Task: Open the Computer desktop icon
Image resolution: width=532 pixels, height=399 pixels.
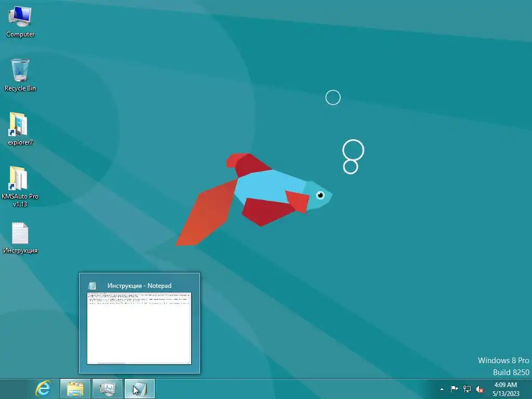Action: pos(20,21)
